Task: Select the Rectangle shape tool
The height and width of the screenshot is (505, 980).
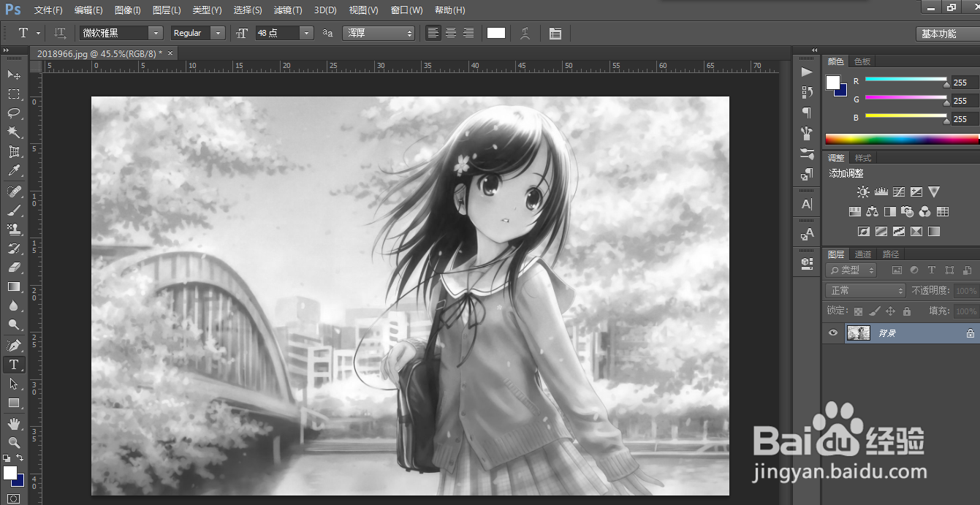Action: click(14, 403)
